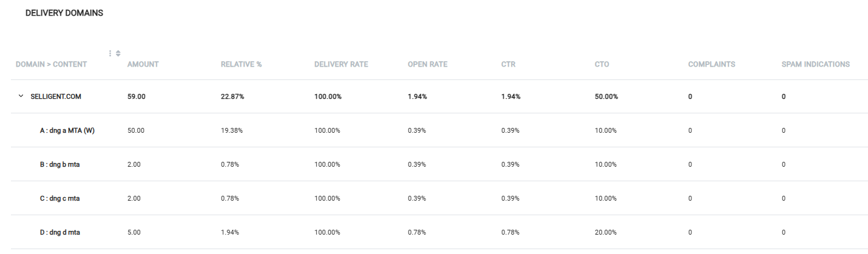Image resolution: width=868 pixels, height=254 pixels.
Task: Collapse the SELLIGENT.COM domain row
Action: point(21,96)
